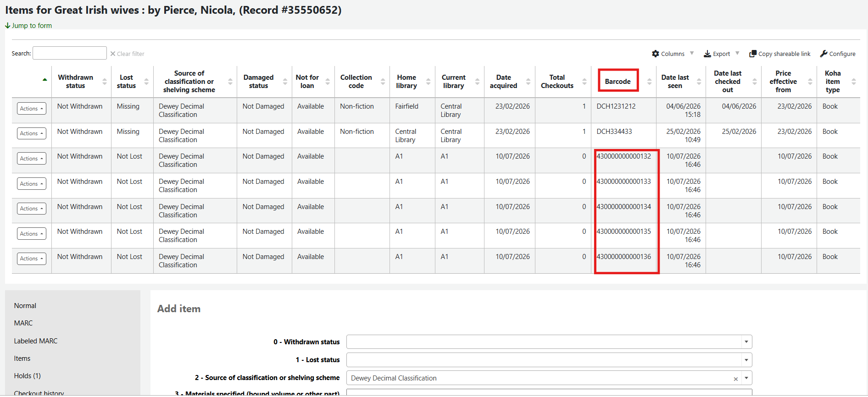Sort by the Koha item type column arrows
The height and width of the screenshot is (397, 868).
(853, 82)
